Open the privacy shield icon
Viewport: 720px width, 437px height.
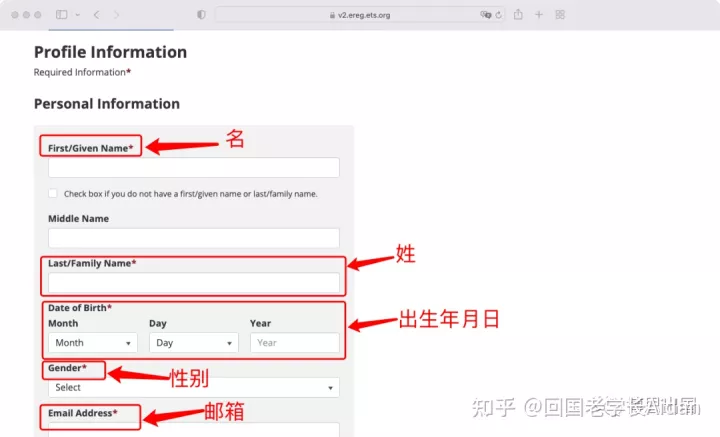[x=201, y=15]
